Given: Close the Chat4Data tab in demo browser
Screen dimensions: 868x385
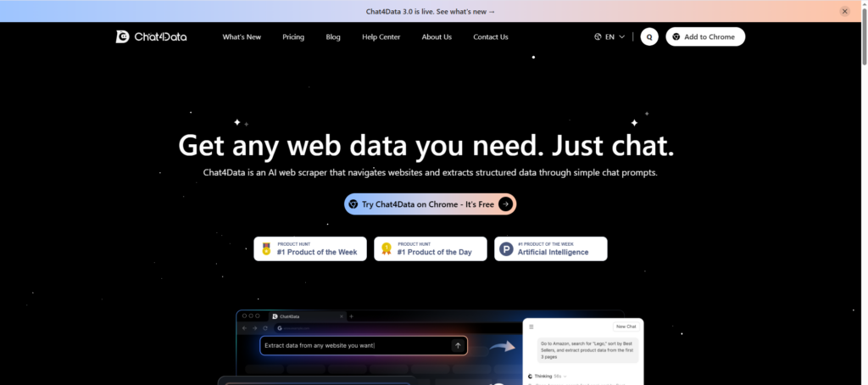Looking at the screenshot, I should point(342,316).
